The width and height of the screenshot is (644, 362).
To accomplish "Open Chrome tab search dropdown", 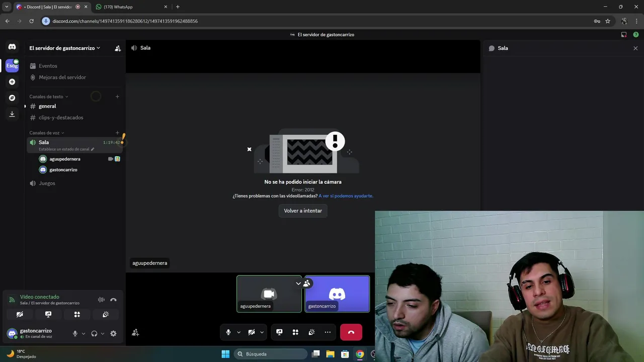I will tap(7, 7).
